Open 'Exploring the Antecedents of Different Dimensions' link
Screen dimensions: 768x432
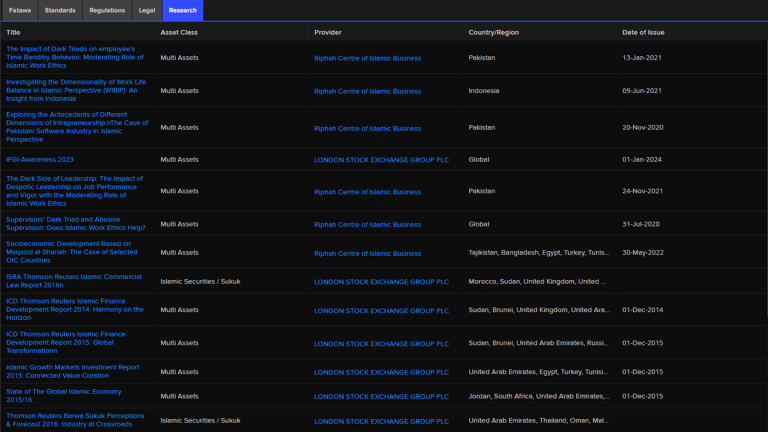coord(77,127)
